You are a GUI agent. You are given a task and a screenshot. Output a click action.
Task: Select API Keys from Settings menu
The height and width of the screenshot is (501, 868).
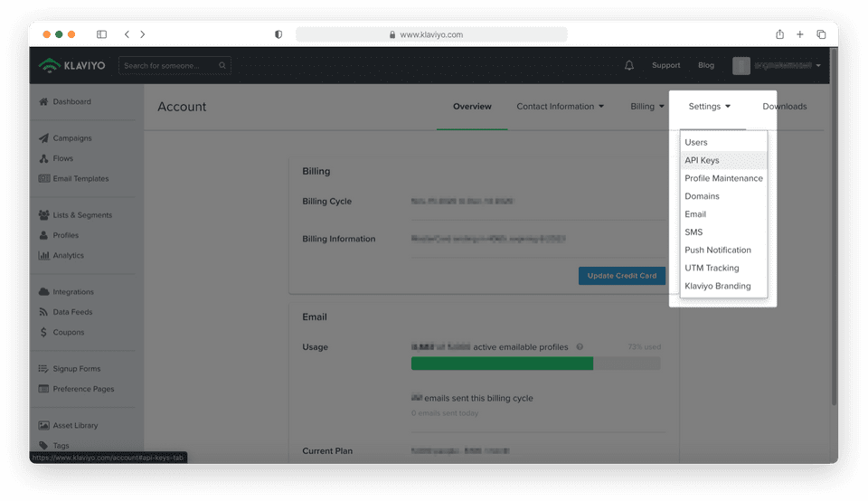(723, 160)
